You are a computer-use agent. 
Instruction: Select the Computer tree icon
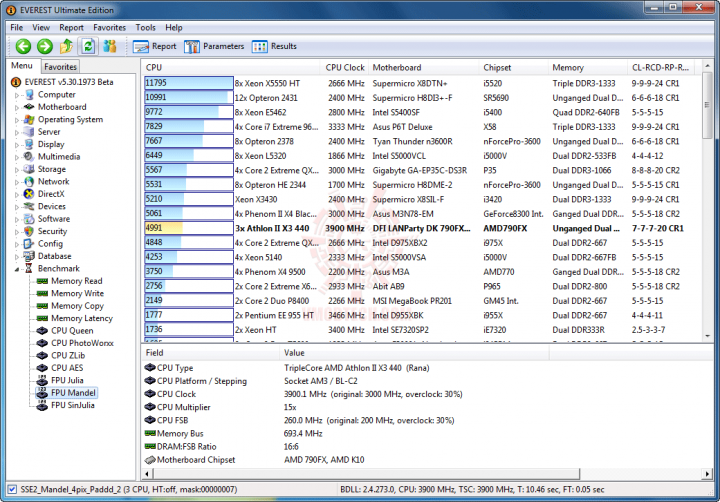coord(29,95)
